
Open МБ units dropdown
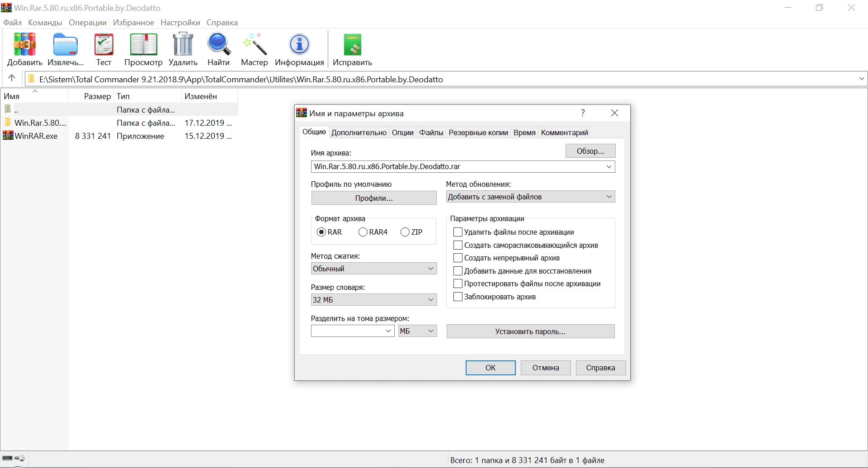pyautogui.click(x=417, y=331)
